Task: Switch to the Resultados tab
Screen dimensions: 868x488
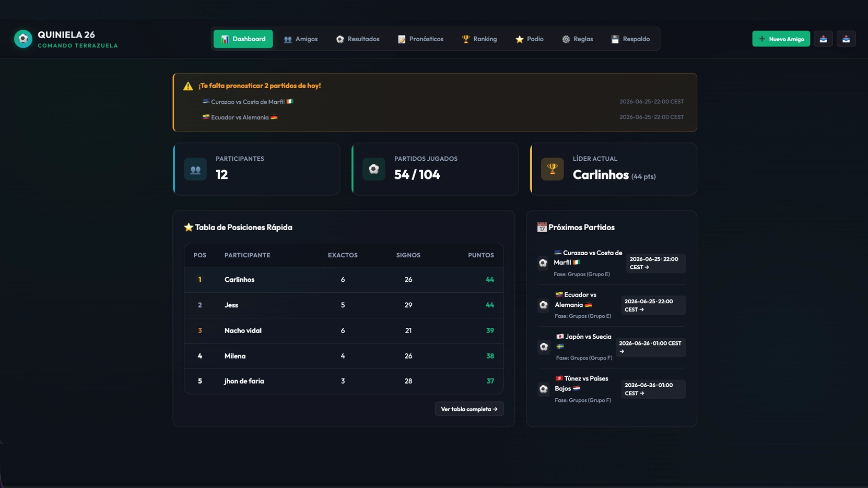Action: (358, 39)
